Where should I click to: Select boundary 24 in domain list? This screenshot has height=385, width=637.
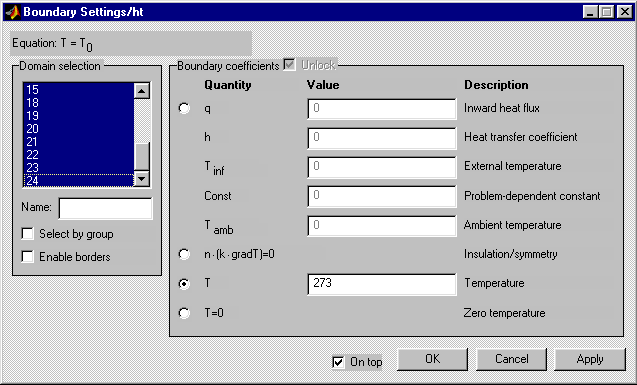click(x=79, y=180)
